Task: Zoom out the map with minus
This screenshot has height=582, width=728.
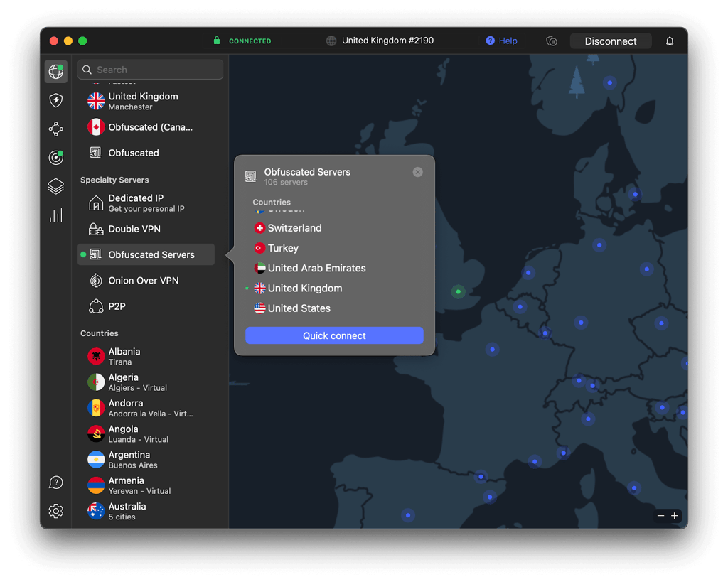Action: 660,516
